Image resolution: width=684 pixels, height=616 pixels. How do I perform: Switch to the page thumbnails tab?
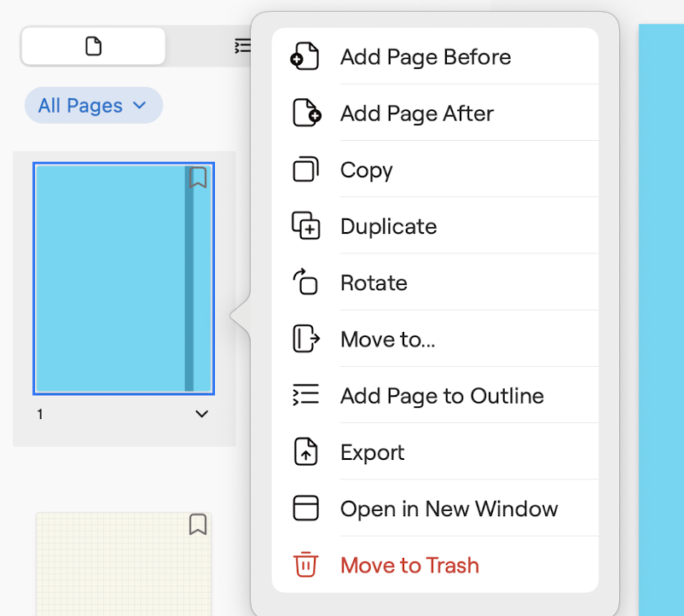coord(93,46)
